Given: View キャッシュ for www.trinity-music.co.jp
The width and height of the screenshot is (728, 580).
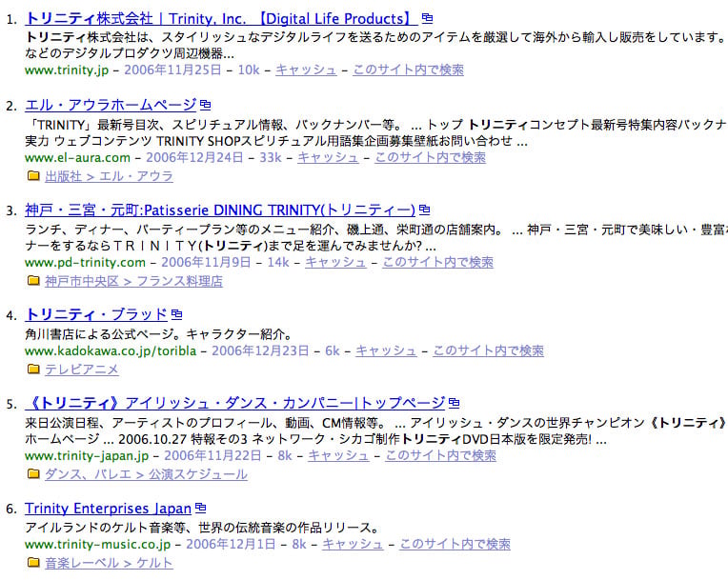Looking at the screenshot, I should [x=353, y=544].
